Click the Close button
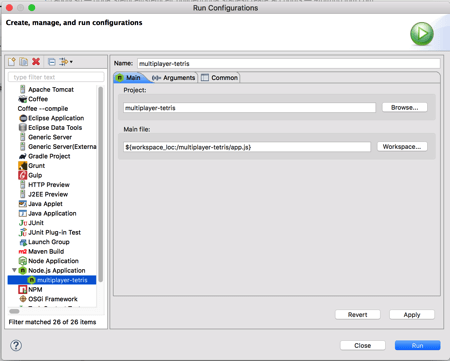The width and height of the screenshot is (450, 361). (363, 345)
